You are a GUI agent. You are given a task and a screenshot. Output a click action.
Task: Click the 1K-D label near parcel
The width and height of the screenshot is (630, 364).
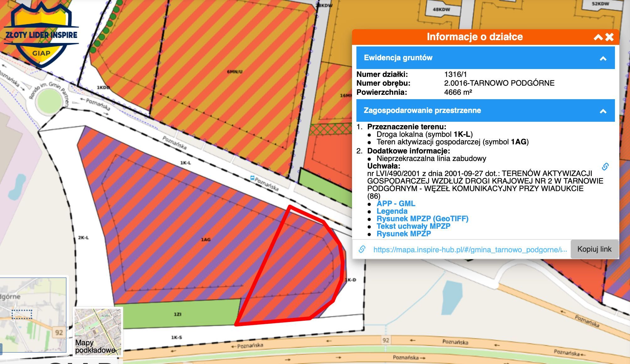click(350, 280)
